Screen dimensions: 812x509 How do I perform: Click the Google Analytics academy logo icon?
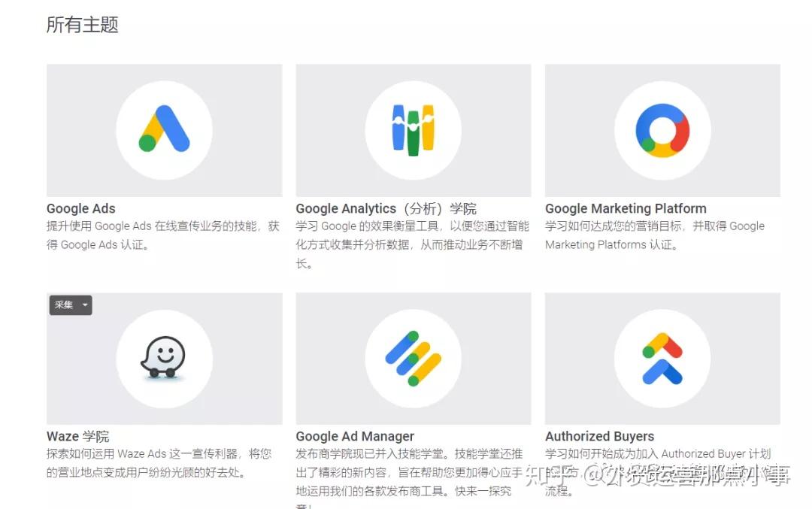tap(414, 130)
